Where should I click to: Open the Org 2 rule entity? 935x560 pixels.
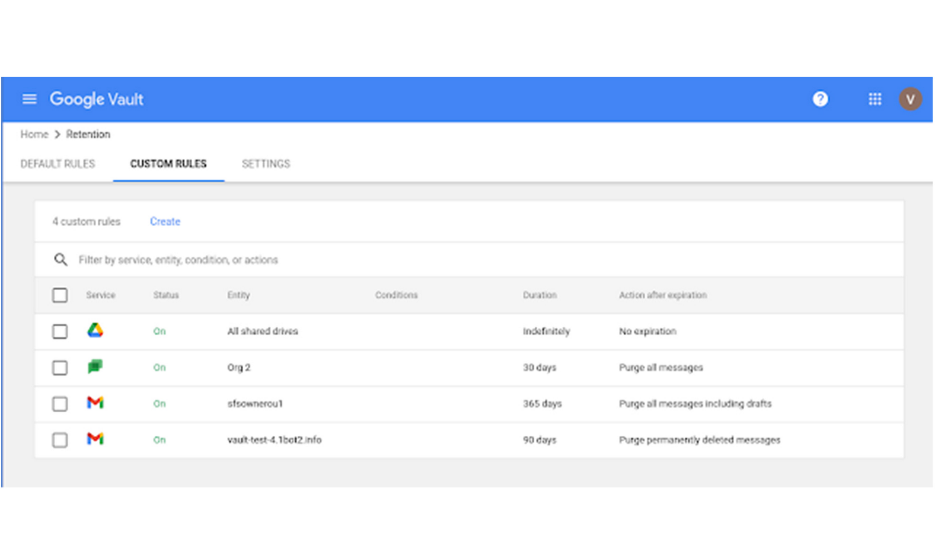tap(239, 367)
